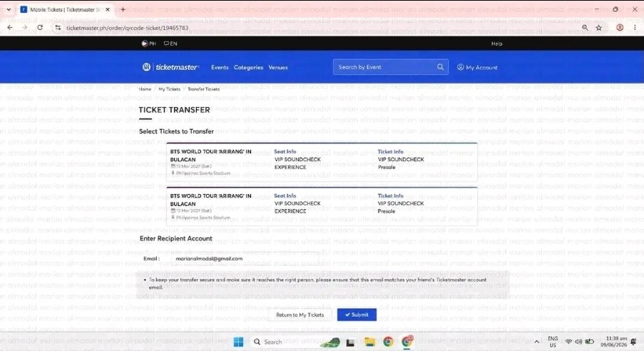Submit the ticket transfer
Viewport: 644px width, 351px height.
357,315
